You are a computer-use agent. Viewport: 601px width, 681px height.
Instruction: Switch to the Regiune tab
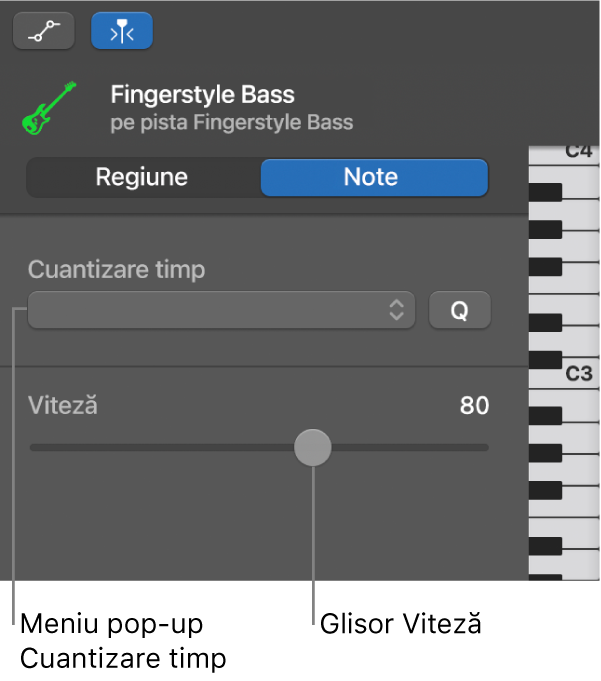pos(142,177)
